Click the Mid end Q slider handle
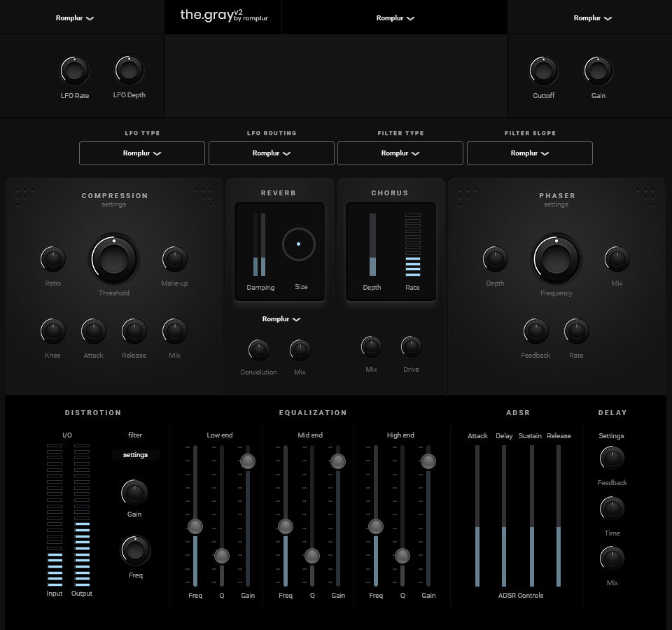 coord(312,556)
